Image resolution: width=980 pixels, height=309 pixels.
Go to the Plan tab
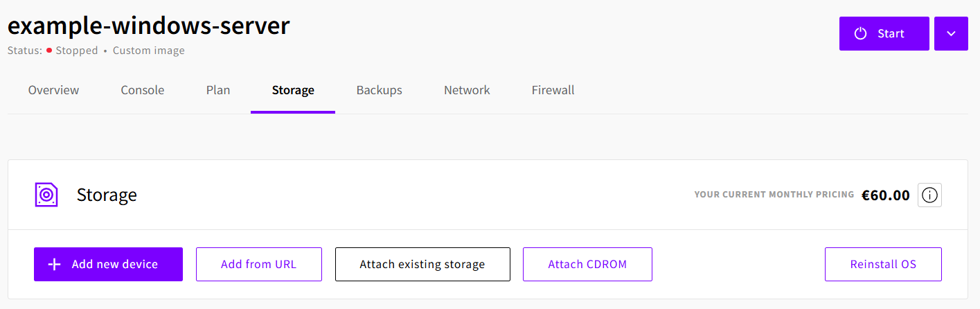[218, 90]
